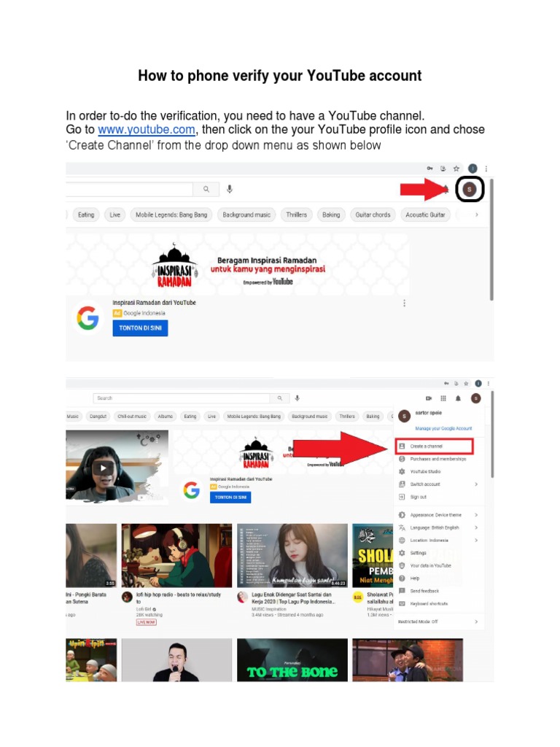The width and height of the screenshot is (560, 747).
Task: Open the circled S profile avatar
Action: tap(470, 189)
